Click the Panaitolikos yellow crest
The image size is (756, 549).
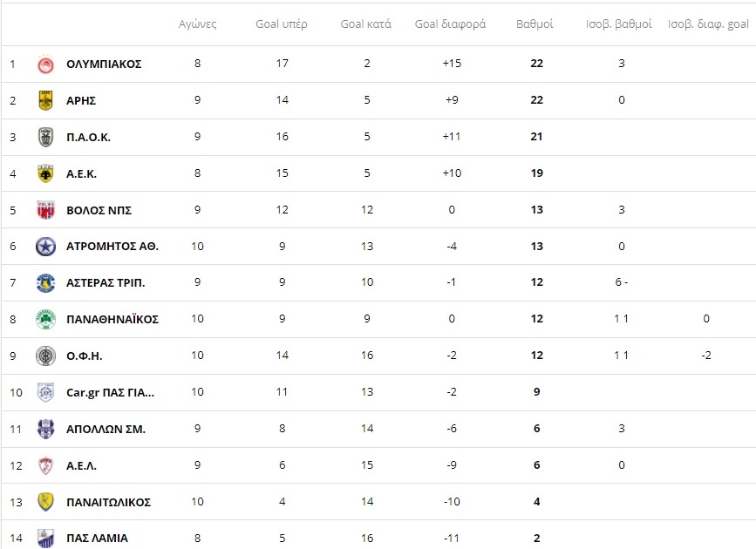click(x=46, y=502)
